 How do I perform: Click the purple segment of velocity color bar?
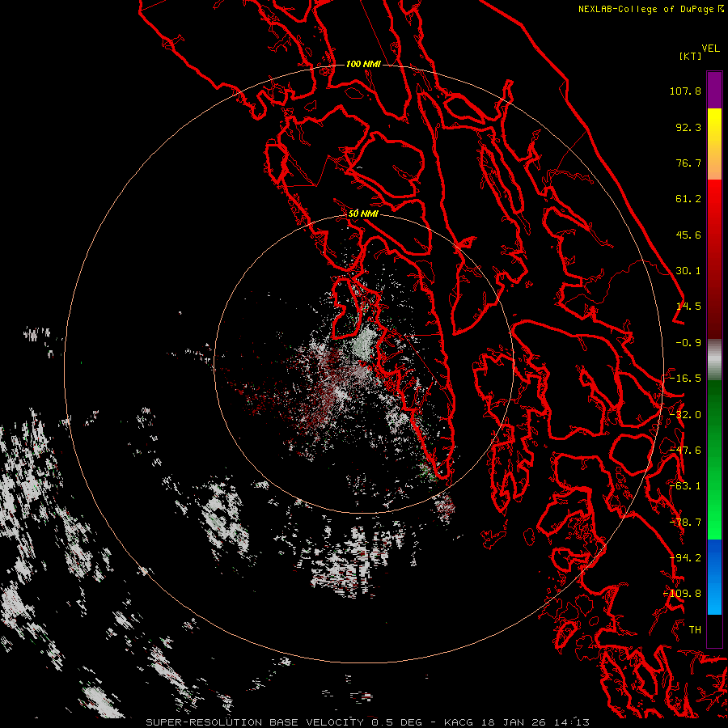coord(714,90)
